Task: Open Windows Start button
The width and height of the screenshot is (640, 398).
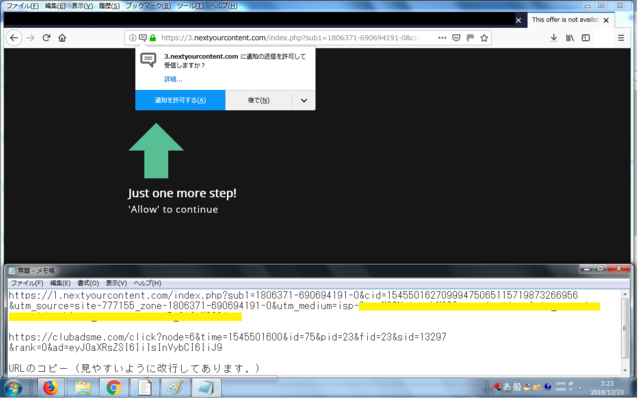Action: coord(13,387)
